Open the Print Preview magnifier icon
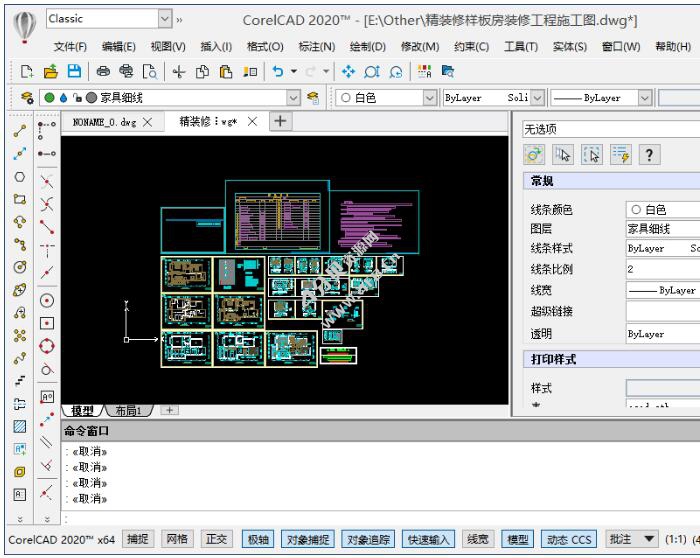 150,71
